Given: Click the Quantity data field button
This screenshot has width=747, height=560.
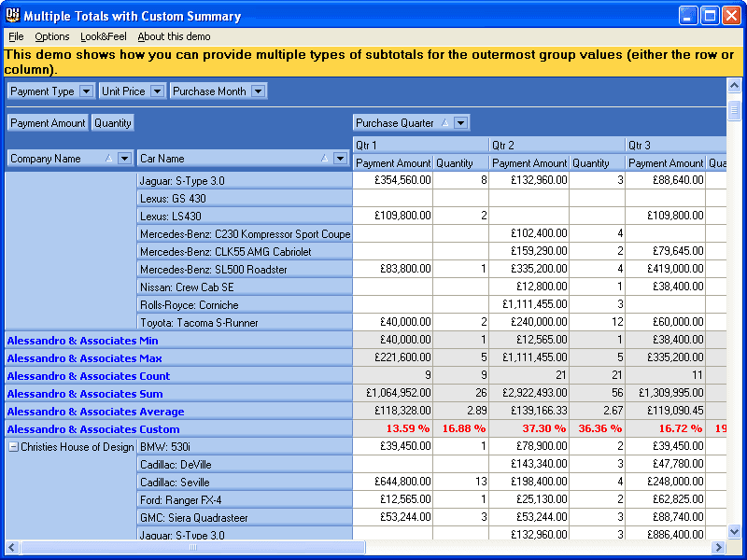Looking at the screenshot, I should pyautogui.click(x=112, y=123).
